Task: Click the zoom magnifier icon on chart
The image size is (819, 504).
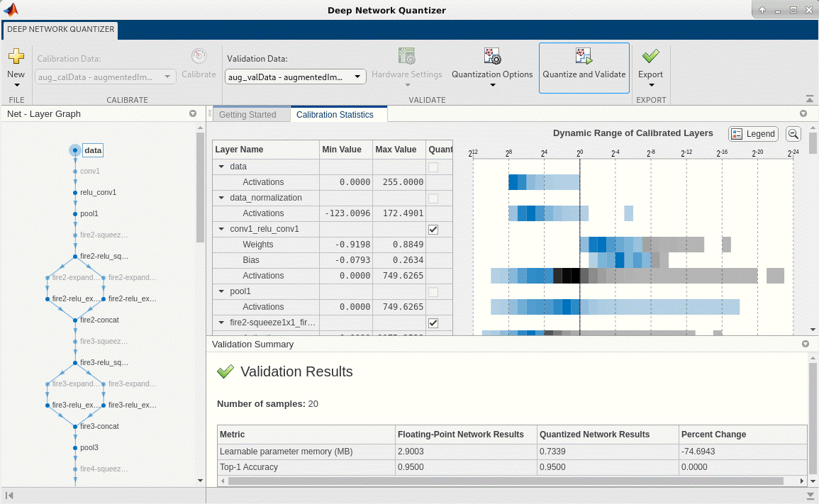Action: click(793, 134)
